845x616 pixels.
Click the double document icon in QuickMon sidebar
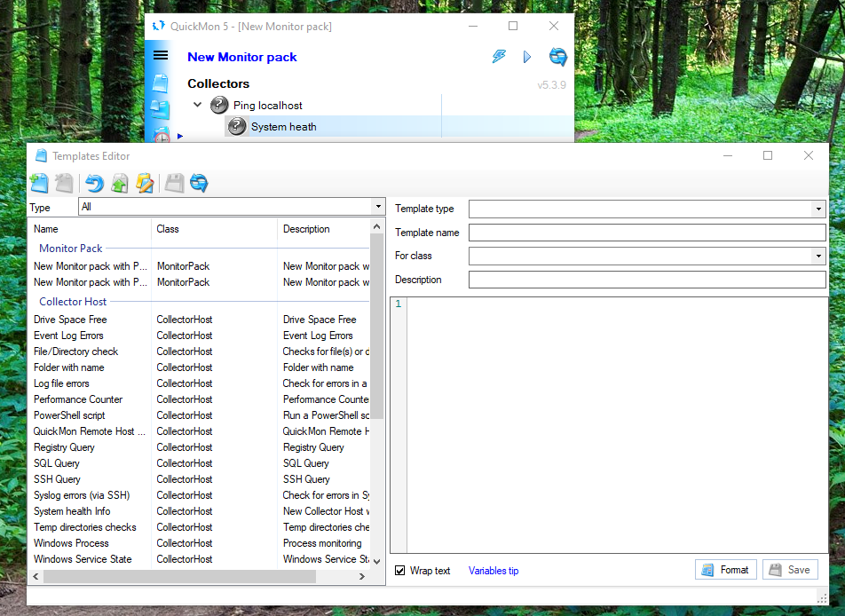coord(160,109)
